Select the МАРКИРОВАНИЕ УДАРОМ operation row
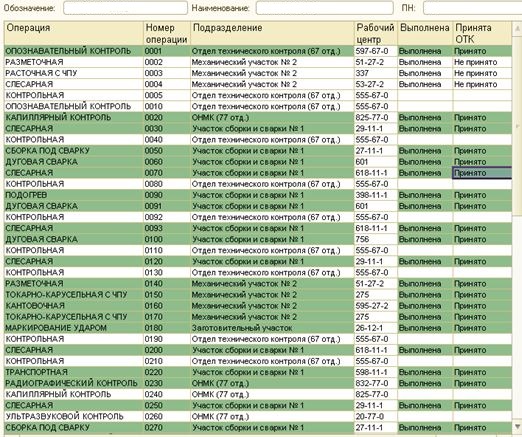Screen dimensions: 522x437 click(x=258, y=328)
